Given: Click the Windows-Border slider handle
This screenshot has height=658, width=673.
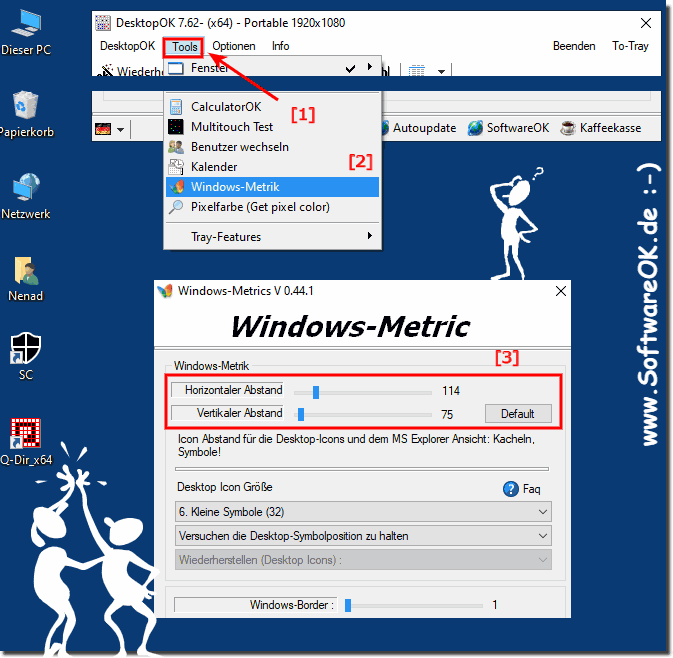Looking at the screenshot, I should 348,605.
